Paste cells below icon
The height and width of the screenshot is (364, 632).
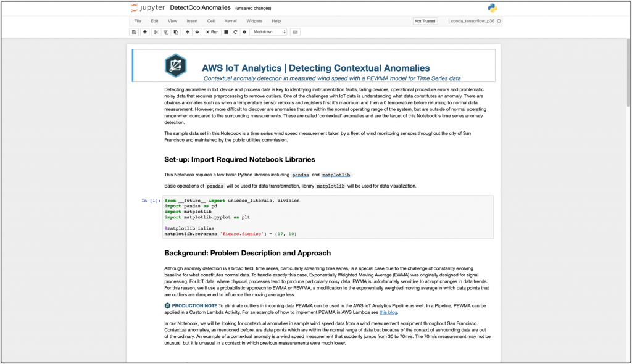tap(176, 32)
